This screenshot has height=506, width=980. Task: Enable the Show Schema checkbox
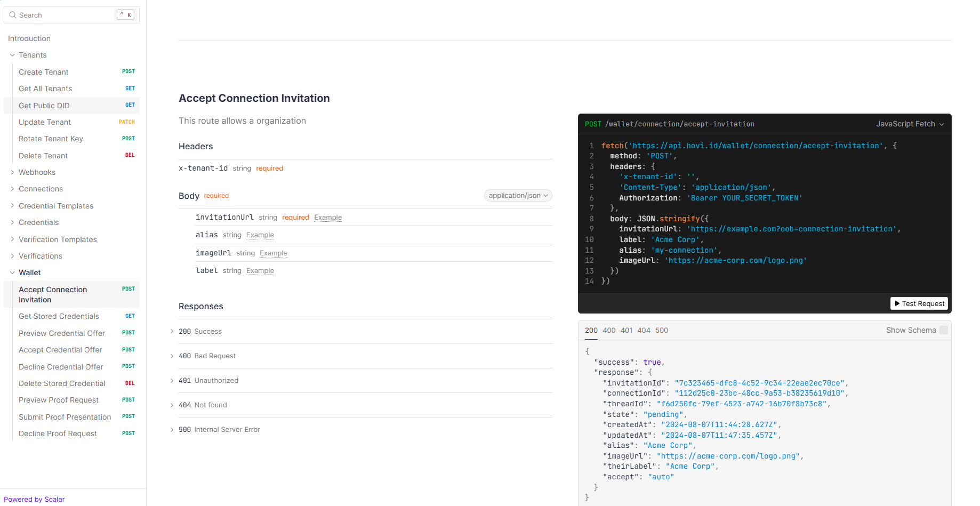[x=943, y=330]
